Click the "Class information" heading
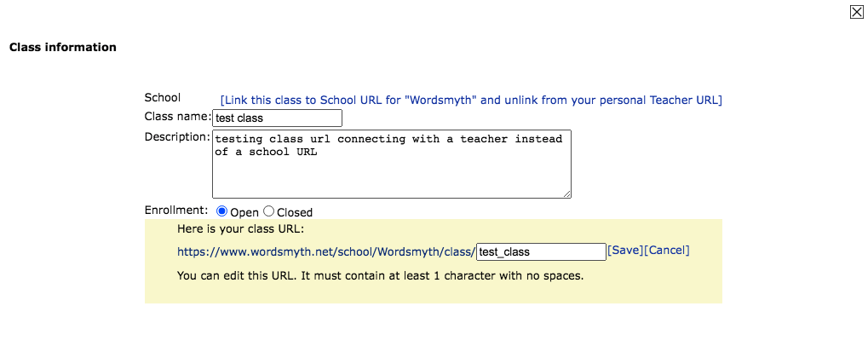Screen dimensions: 868x358 pyautogui.click(x=62, y=47)
